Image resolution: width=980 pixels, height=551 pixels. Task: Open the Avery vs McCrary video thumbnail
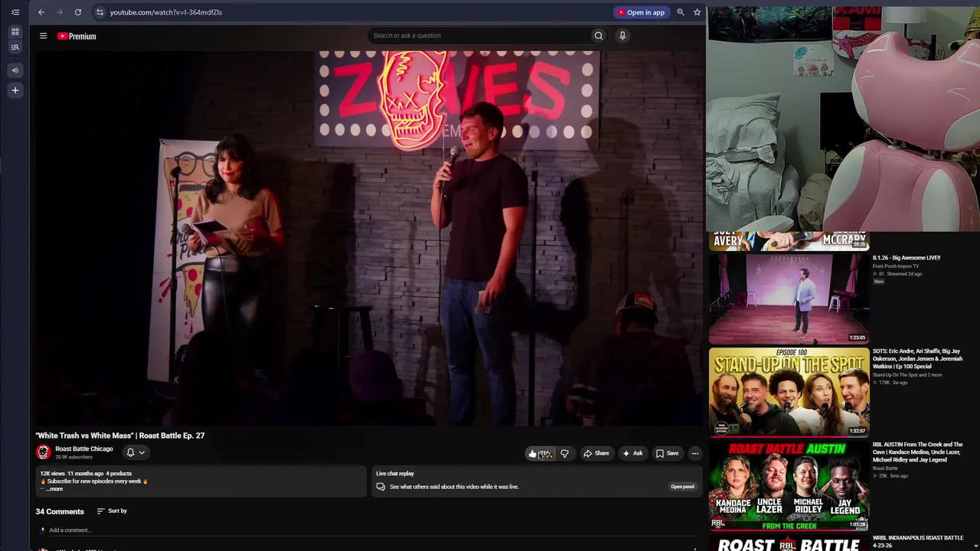[789, 240]
